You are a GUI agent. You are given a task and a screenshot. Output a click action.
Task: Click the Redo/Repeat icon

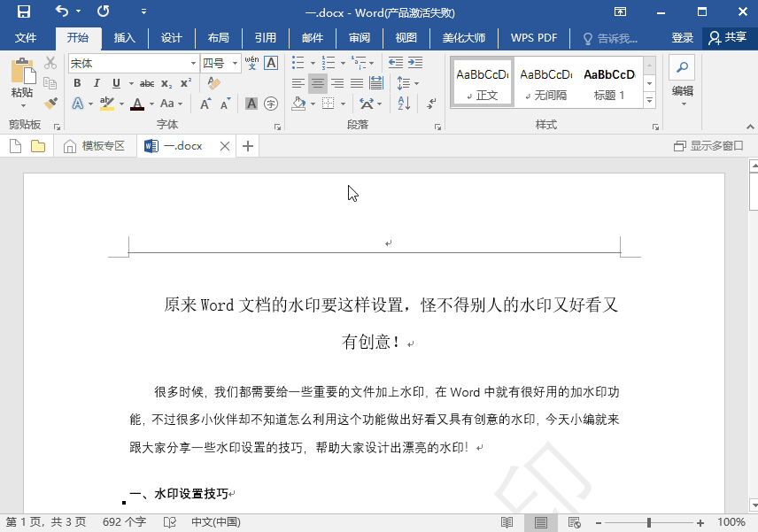(x=103, y=11)
